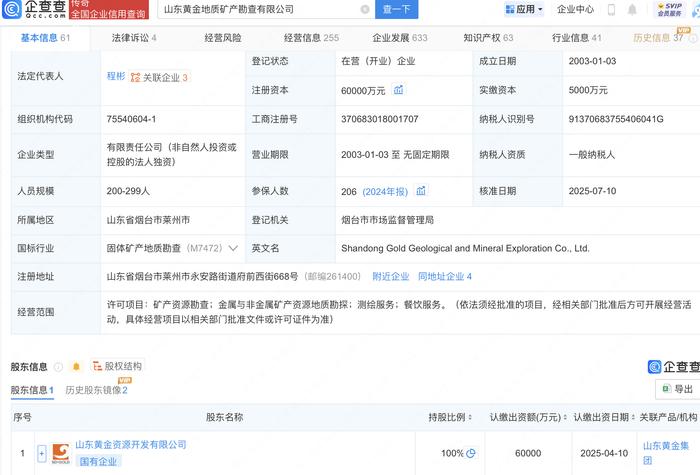Click the bell alert icon beside 股东信息

click(x=76, y=367)
